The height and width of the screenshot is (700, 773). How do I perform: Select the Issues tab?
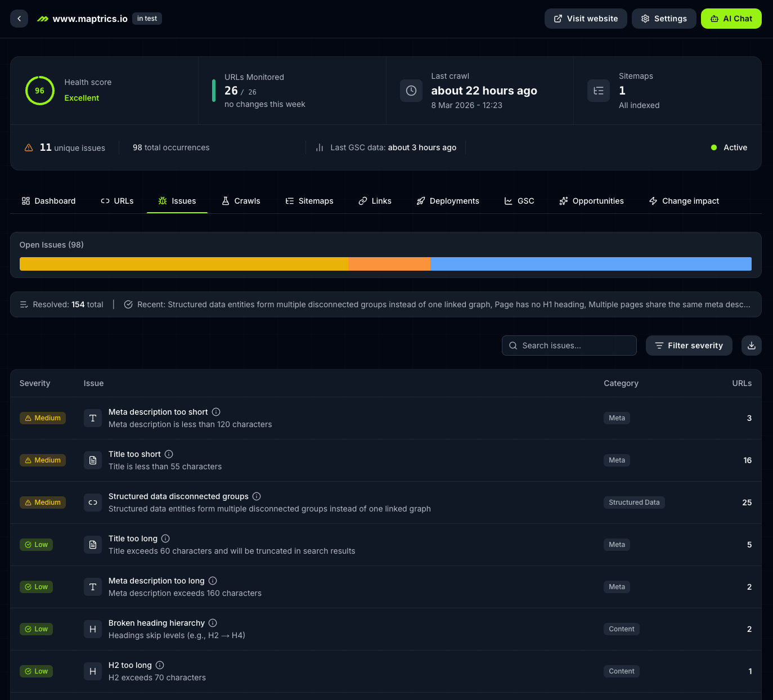[177, 201]
